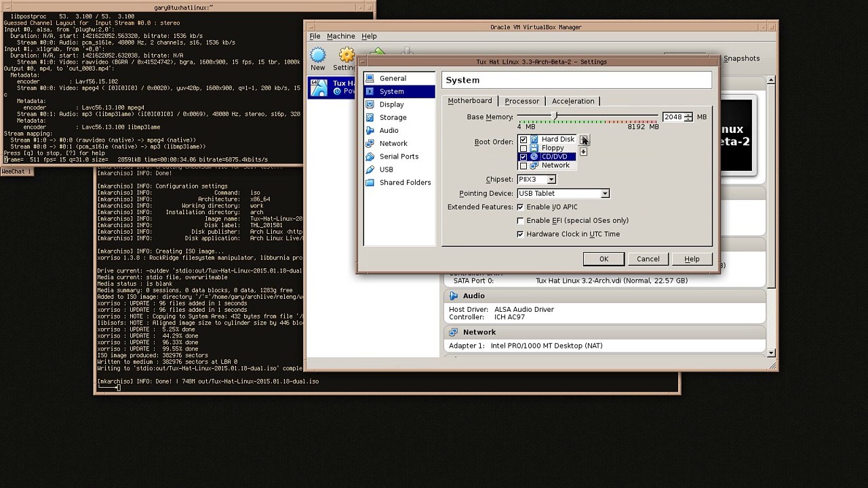Decrease Base Memory with spinner down arrow

click(x=688, y=120)
